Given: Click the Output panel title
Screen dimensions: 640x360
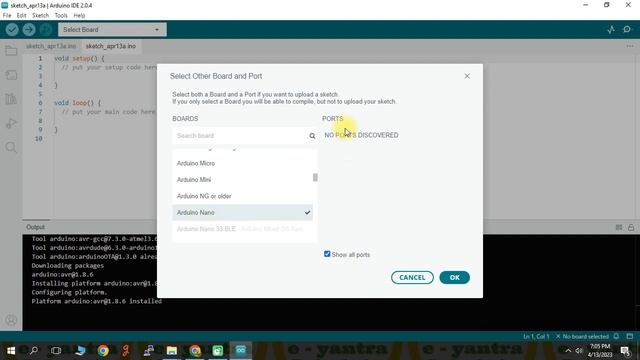Looking at the screenshot, I should coord(36,227).
